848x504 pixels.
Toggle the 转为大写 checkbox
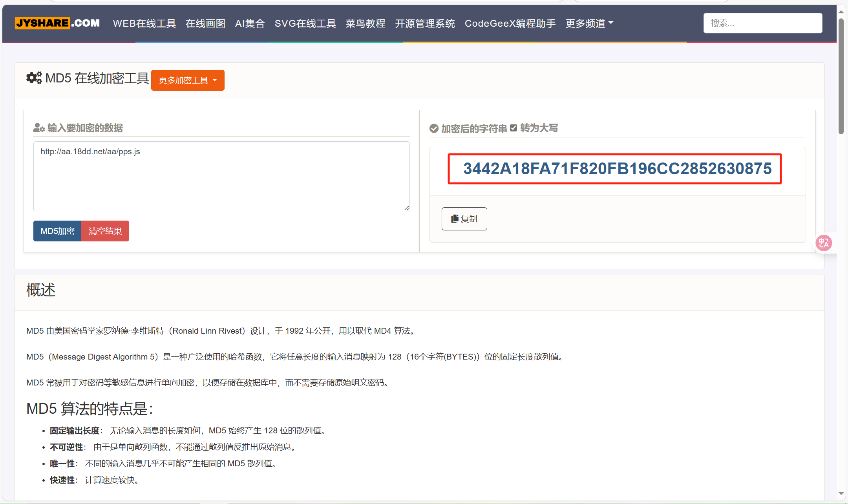(514, 128)
